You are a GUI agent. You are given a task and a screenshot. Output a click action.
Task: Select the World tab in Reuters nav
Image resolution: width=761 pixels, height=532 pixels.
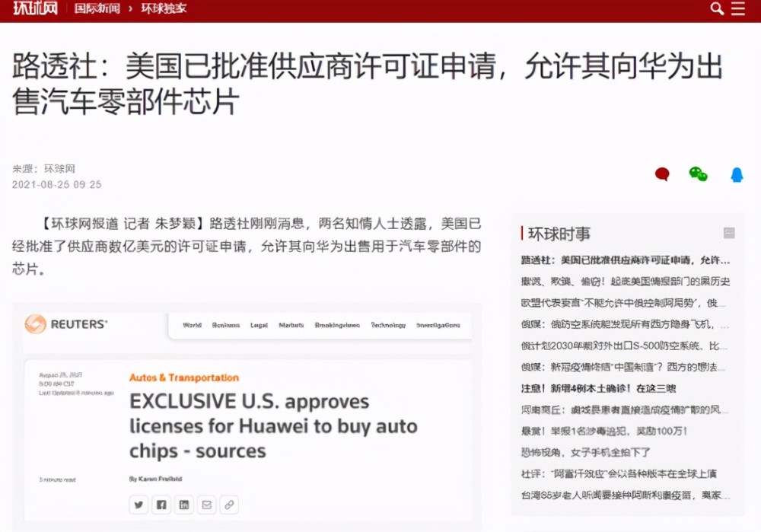click(193, 325)
